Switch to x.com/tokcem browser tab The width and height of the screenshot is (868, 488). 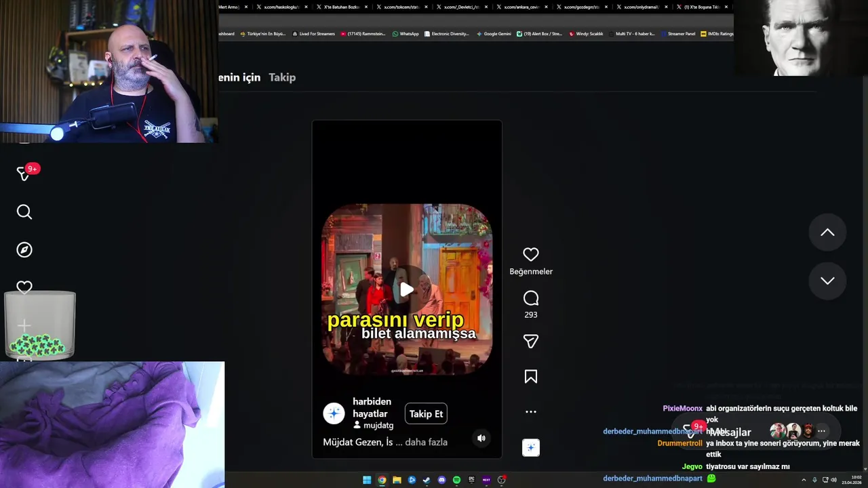tap(401, 7)
